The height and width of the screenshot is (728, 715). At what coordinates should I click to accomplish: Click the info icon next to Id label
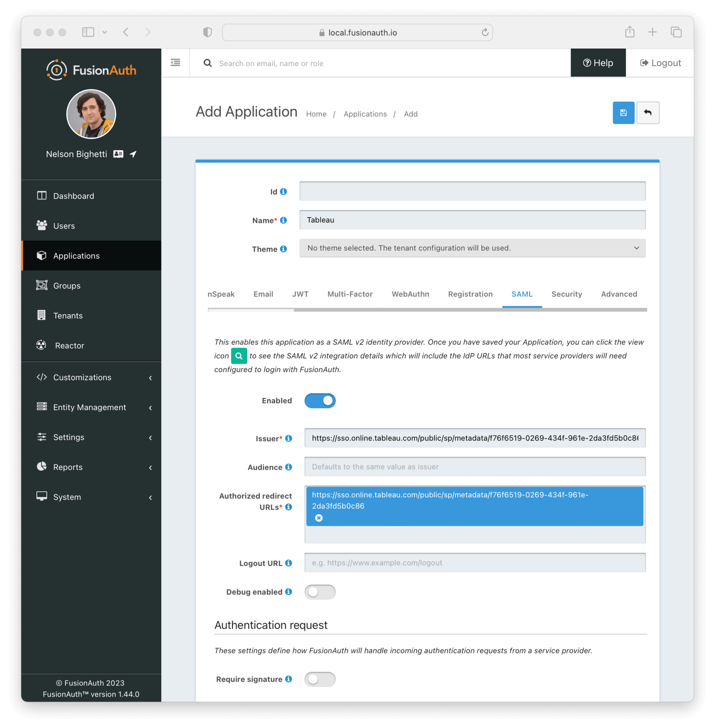(283, 191)
